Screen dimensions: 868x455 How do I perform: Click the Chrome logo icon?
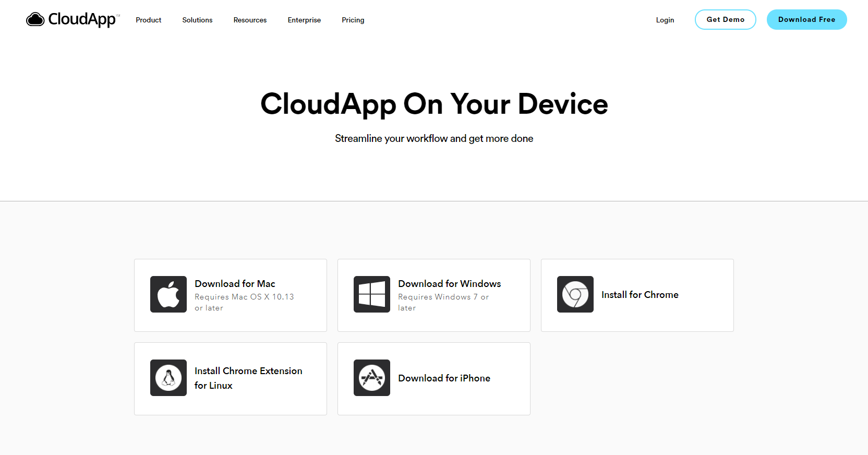pyautogui.click(x=575, y=294)
